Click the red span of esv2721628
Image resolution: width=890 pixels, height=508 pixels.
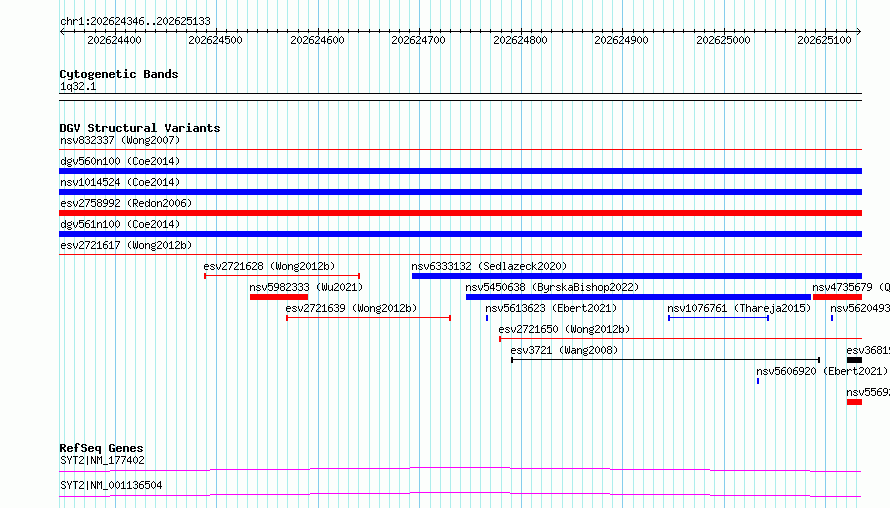(282, 276)
